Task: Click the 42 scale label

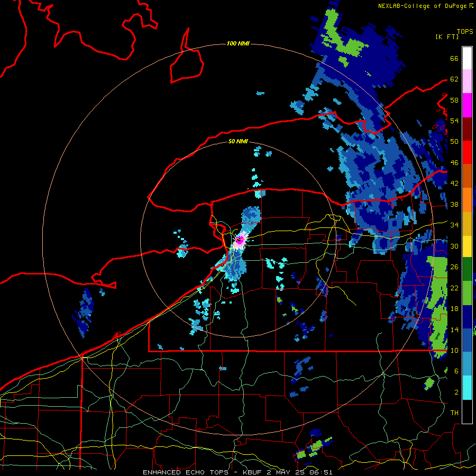Action: click(x=454, y=184)
